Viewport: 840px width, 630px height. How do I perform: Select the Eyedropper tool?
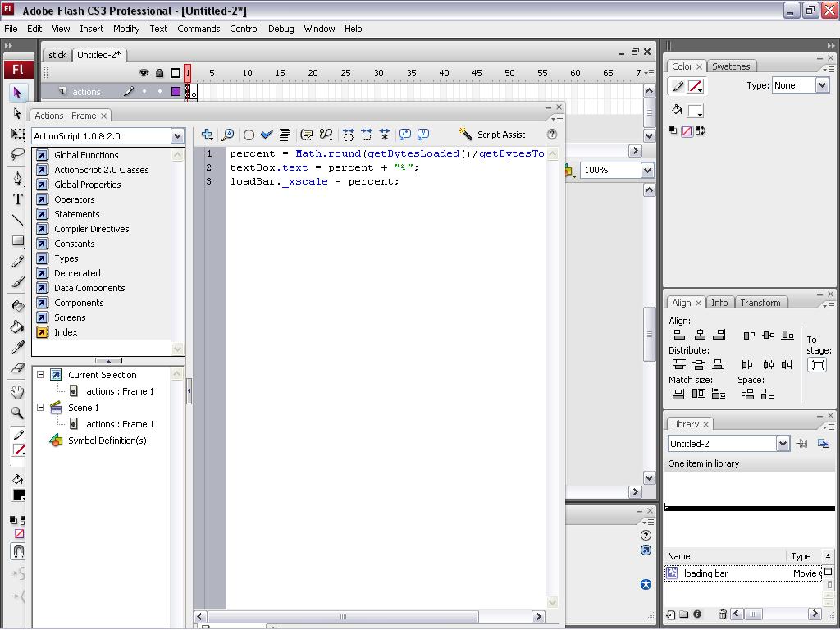click(17, 347)
